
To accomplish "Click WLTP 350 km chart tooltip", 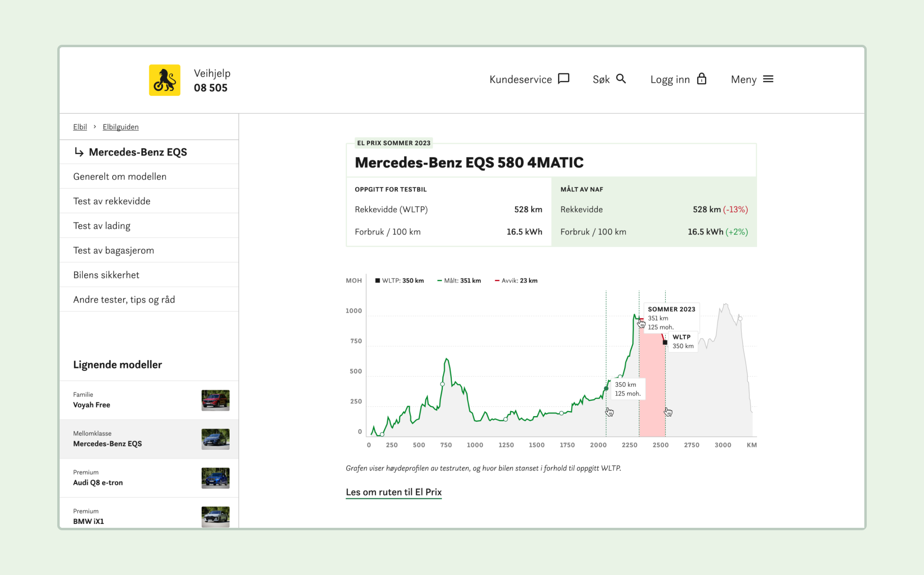I will coord(683,341).
